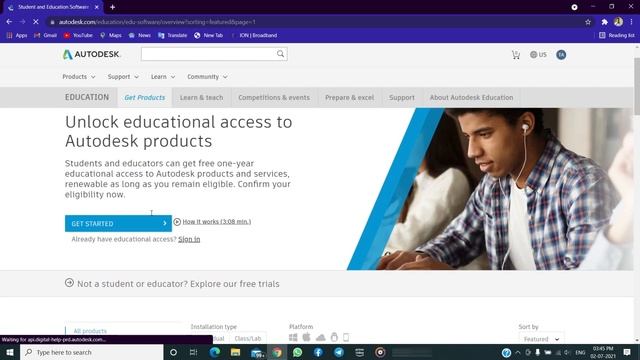Open Facebook from taskbar
640x360 pixels.
coord(318,352)
